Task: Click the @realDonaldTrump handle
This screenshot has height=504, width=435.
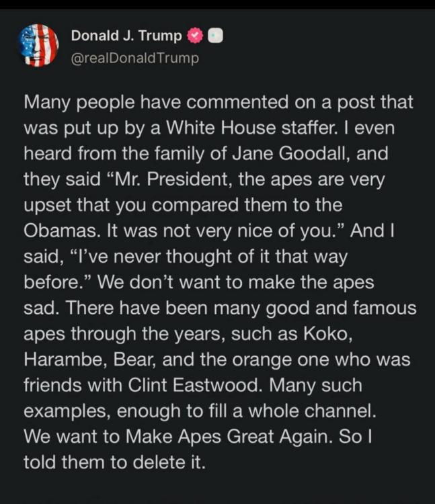Action: [134, 58]
